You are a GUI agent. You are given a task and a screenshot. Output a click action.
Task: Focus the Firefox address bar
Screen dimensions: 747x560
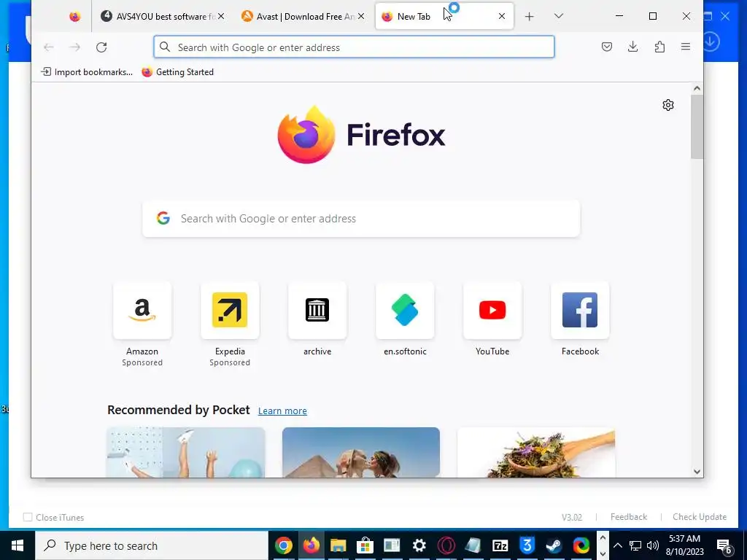354,47
